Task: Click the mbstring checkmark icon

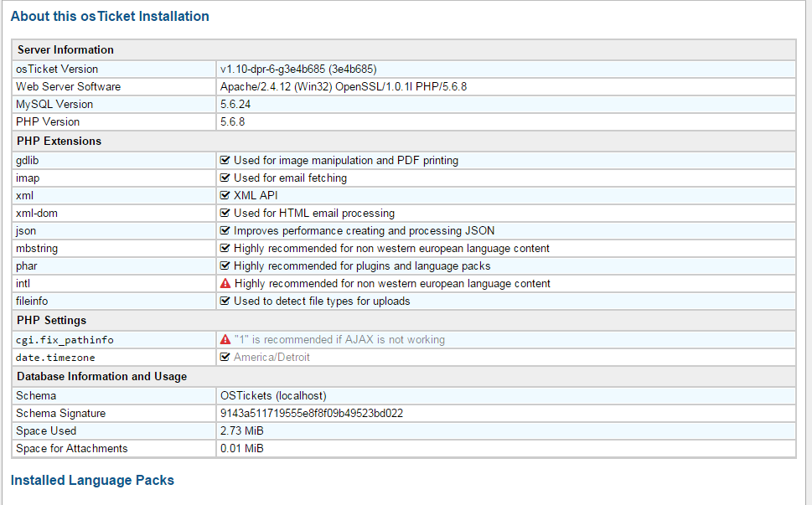Action: pyautogui.click(x=225, y=248)
